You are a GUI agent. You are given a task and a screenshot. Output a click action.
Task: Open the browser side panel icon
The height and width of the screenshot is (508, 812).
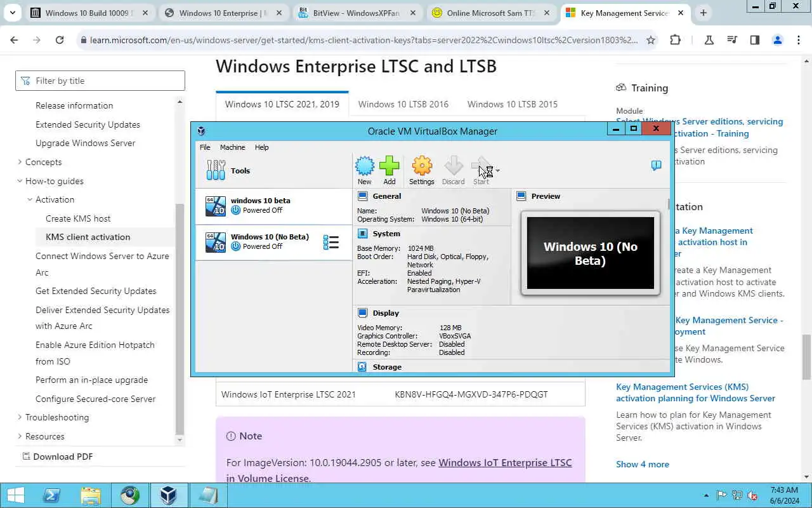coord(754,40)
